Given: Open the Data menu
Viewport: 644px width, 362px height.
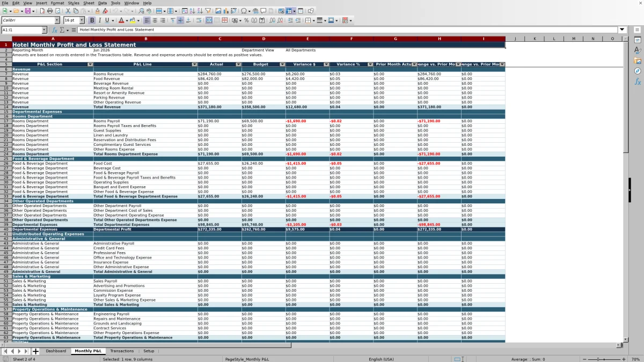Looking at the screenshot, I should tap(103, 3).
